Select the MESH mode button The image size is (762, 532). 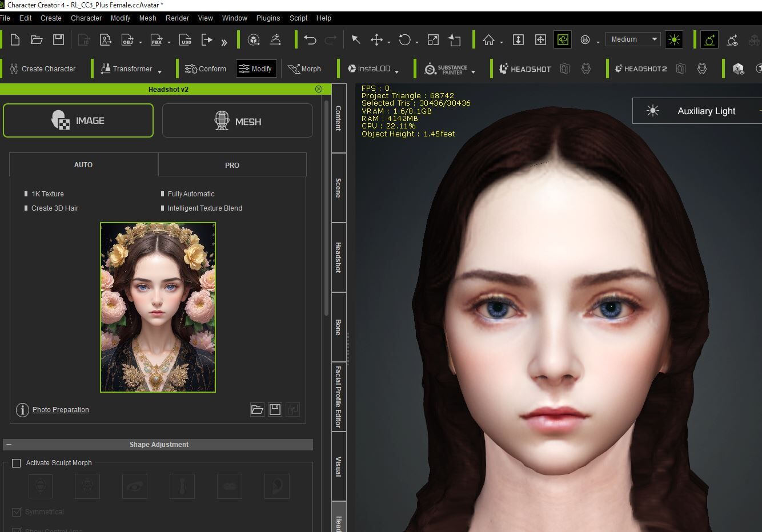[238, 120]
